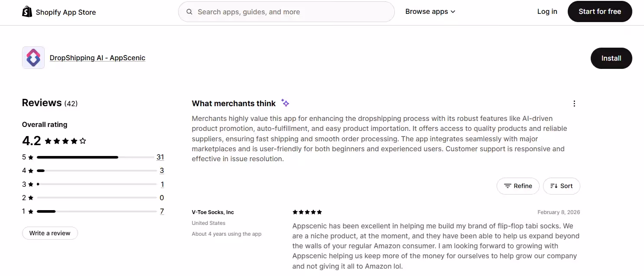Image resolution: width=644 pixels, height=276 pixels.
Task: Open the overflow menu next to merchant summary
Action: [574, 103]
